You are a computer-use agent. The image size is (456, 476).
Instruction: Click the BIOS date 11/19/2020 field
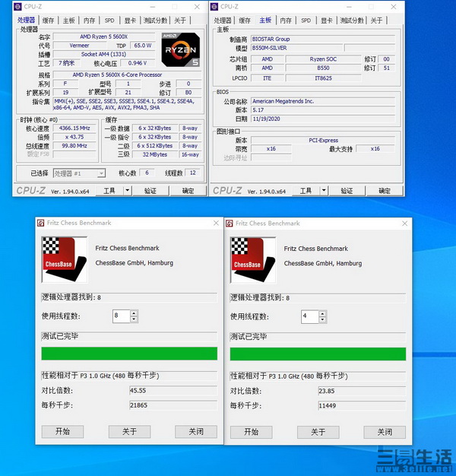323,119
